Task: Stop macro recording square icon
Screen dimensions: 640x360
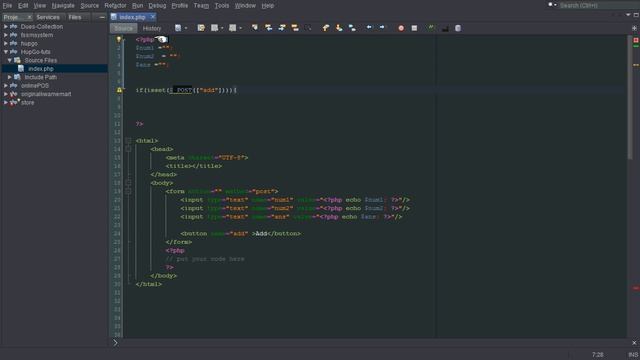Action: tap(414, 28)
